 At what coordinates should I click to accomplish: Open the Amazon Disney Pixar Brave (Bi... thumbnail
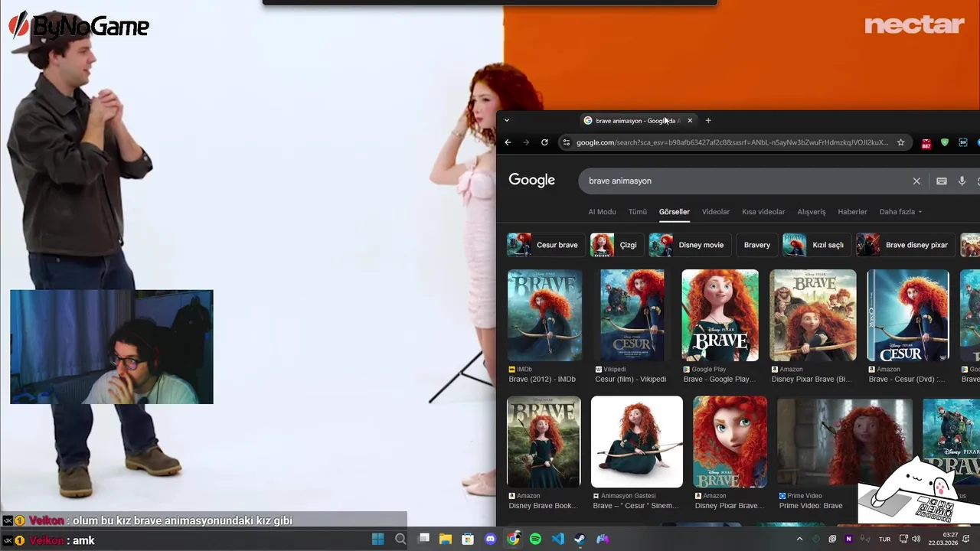pos(813,315)
